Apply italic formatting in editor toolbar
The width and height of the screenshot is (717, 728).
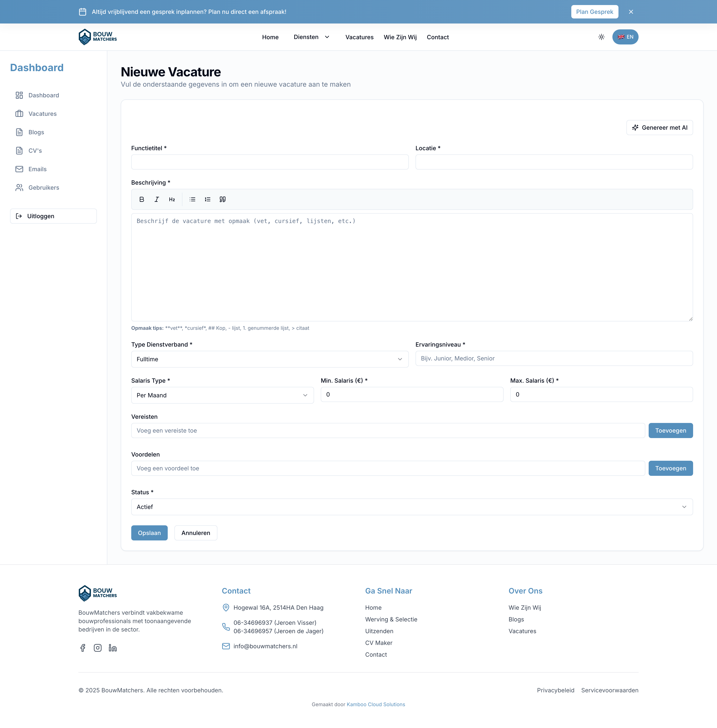(157, 199)
